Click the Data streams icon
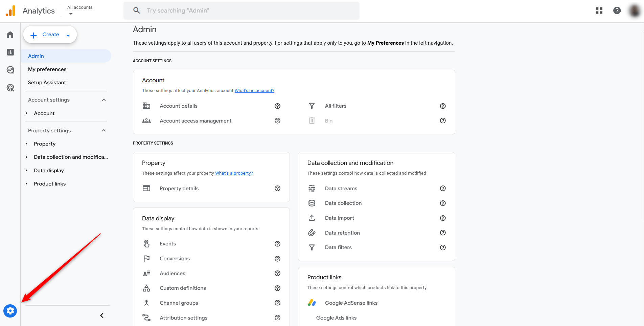Image resolution: width=644 pixels, height=326 pixels. [x=312, y=188]
